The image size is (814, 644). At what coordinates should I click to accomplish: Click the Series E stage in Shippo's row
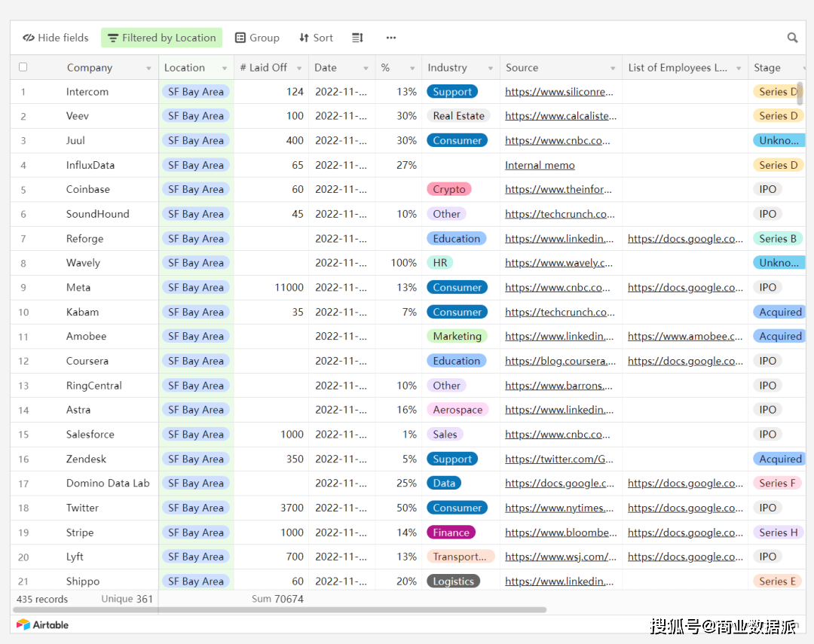777,581
